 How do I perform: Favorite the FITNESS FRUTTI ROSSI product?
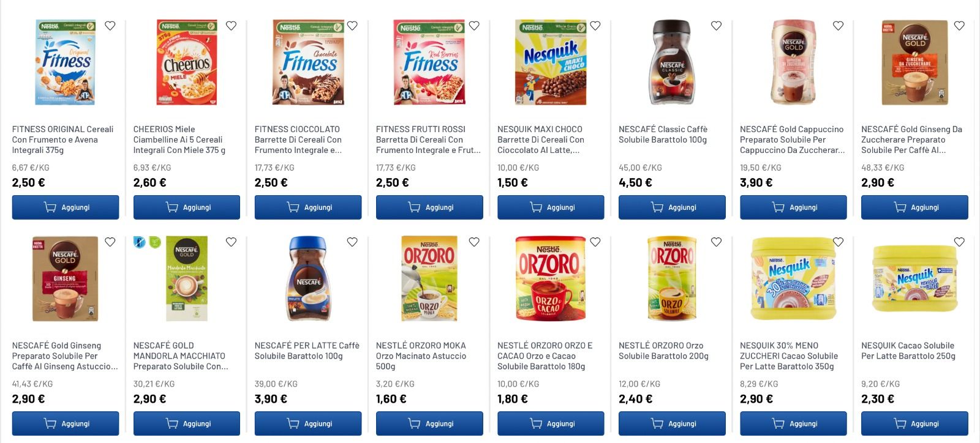tap(473, 26)
